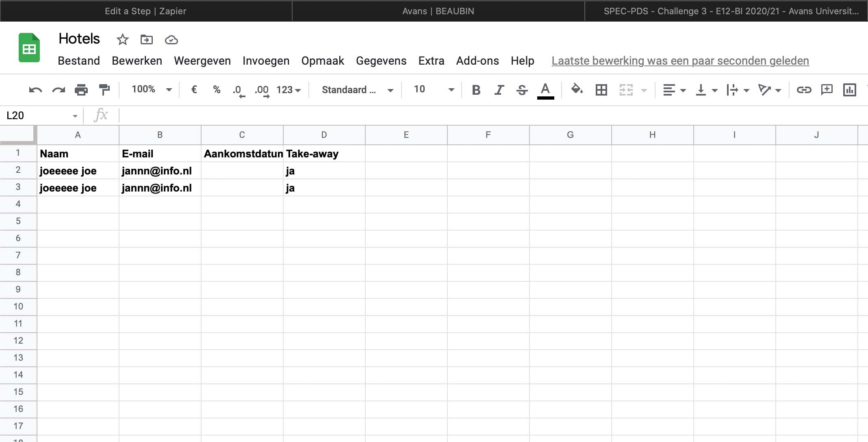
Task: Select the paint format roller icon
Action: [104, 90]
